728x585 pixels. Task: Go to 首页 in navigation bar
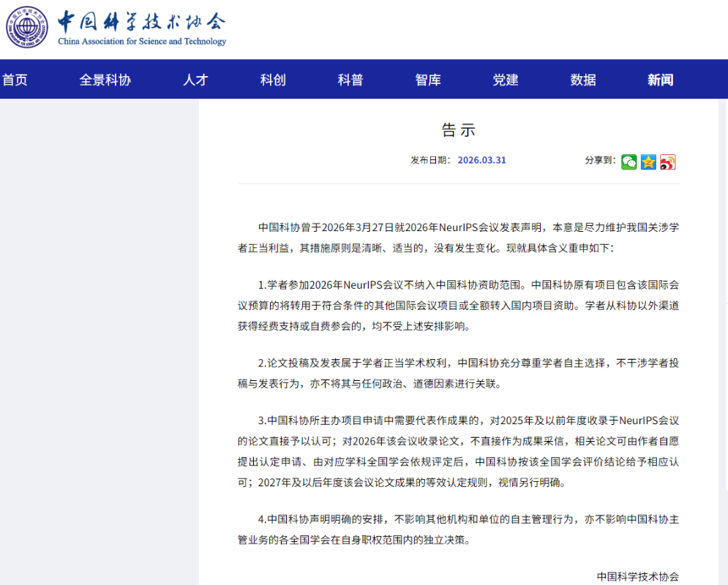(15, 80)
